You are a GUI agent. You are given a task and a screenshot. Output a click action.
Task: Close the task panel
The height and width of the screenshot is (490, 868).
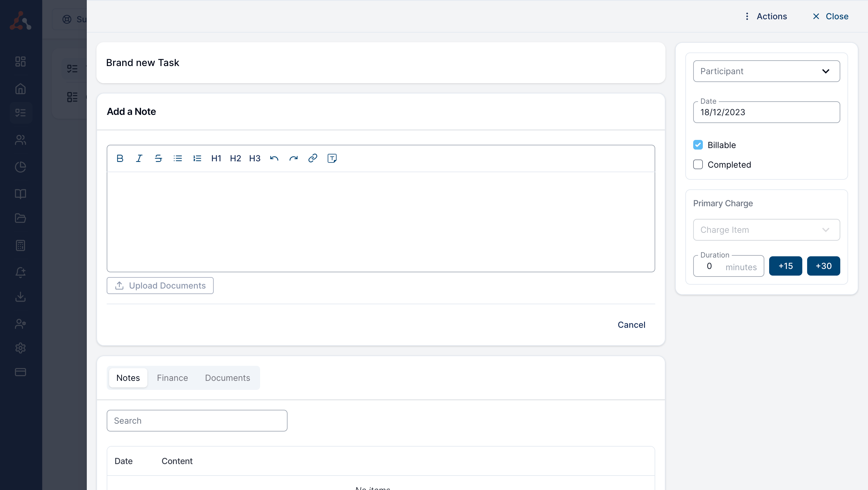coord(830,16)
